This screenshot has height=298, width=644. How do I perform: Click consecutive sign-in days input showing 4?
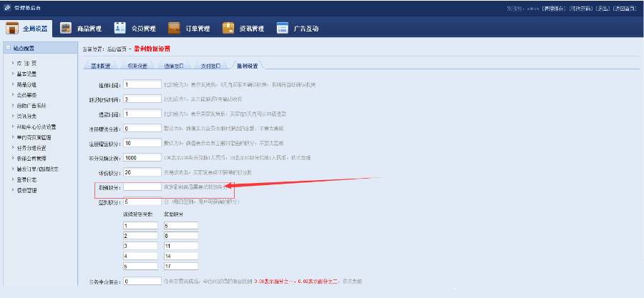click(140, 256)
